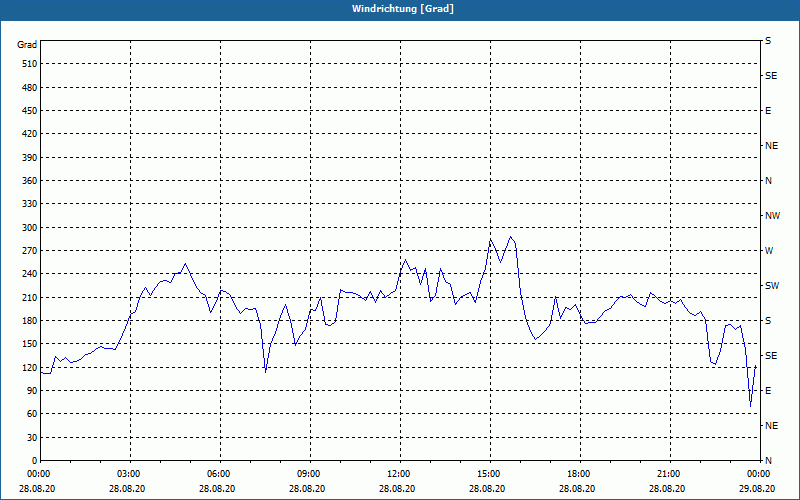This screenshot has height=500, width=800.
Task: Select the 300 y-axis value
Action: click(30, 227)
